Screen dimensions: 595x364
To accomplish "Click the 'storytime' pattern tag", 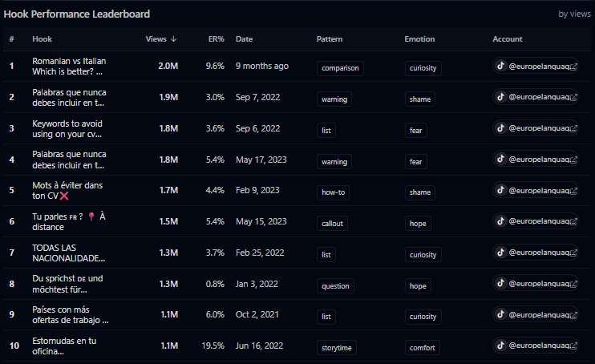I will [337, 348].
